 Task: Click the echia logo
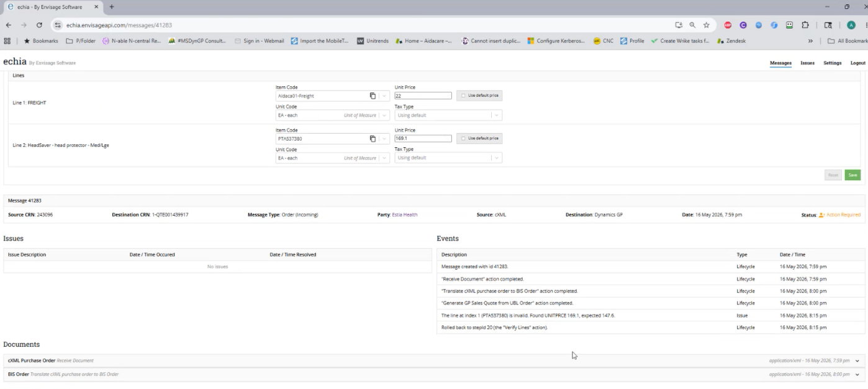pos(15,62)
